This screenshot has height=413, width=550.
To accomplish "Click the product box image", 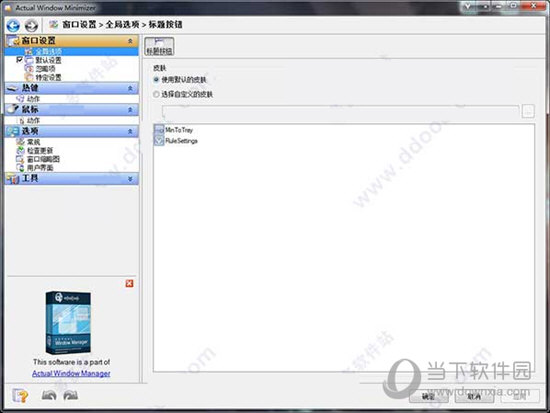I will (x=68, y=322).
